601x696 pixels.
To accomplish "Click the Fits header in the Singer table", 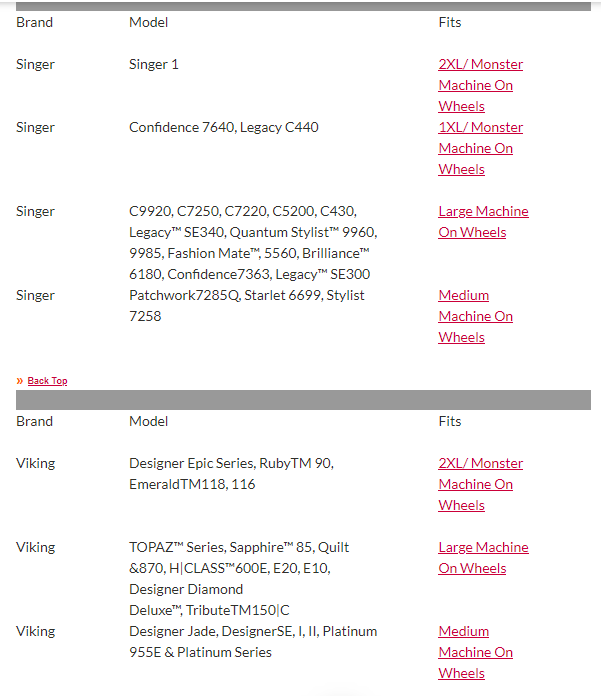I will (450, 22).
